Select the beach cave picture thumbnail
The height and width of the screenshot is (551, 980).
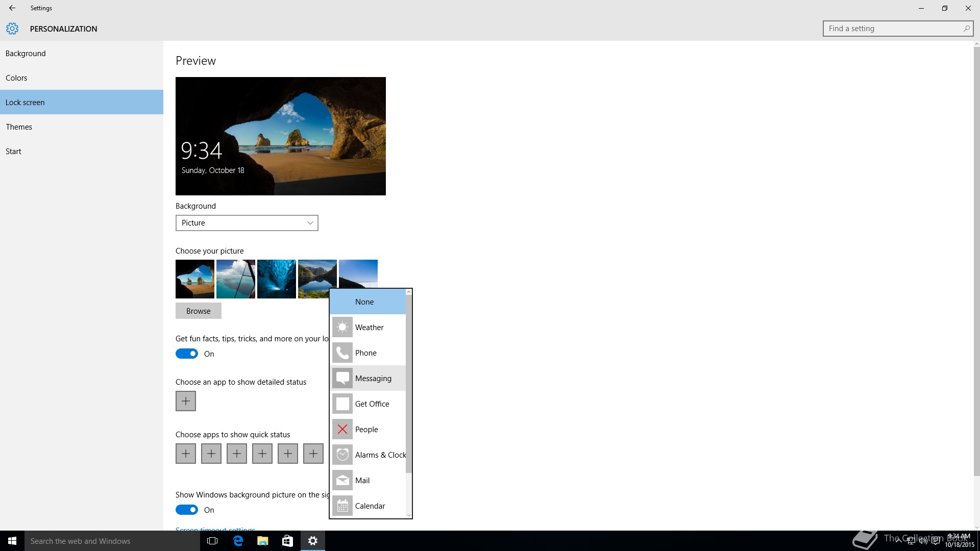coord(195,279)
